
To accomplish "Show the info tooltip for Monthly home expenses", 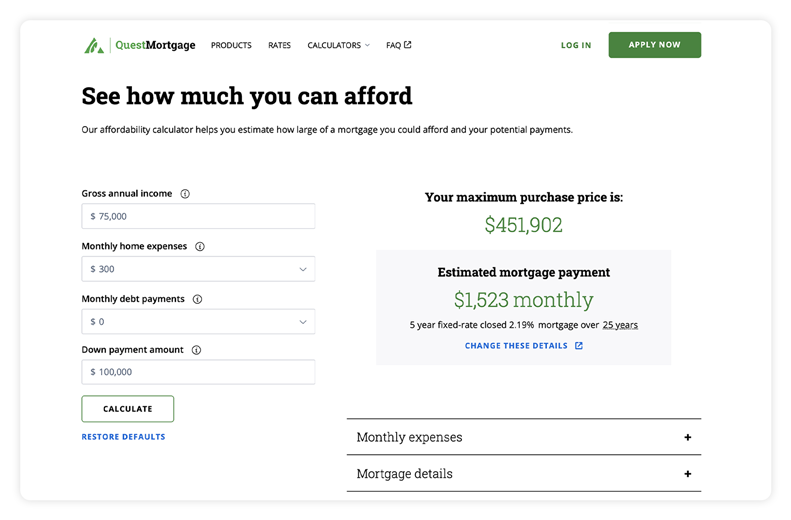I will pyautogui.click(x=200, y=247).
